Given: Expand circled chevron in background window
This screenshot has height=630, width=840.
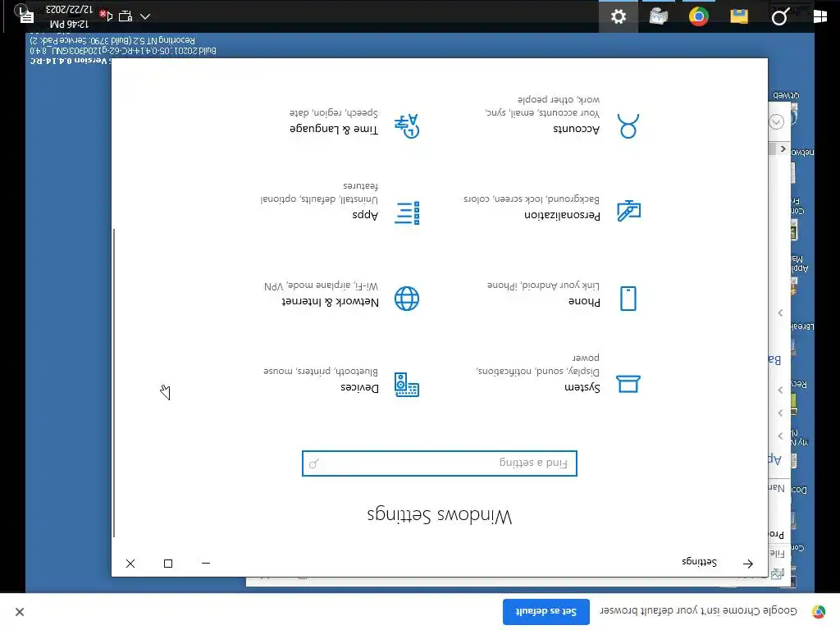Looking at the screenshot, I should coord(776,121).
